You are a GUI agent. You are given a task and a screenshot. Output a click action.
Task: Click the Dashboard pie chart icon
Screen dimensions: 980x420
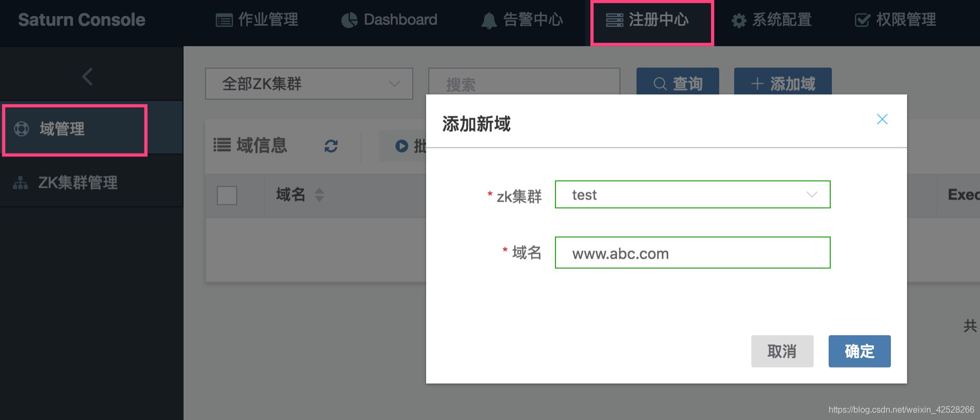click(x=349, y=20)
